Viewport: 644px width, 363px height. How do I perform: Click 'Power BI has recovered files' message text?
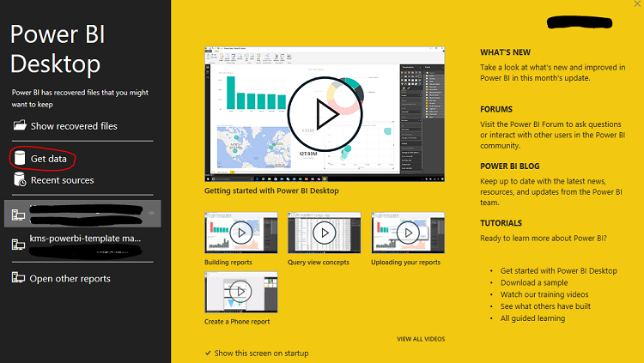80,99
